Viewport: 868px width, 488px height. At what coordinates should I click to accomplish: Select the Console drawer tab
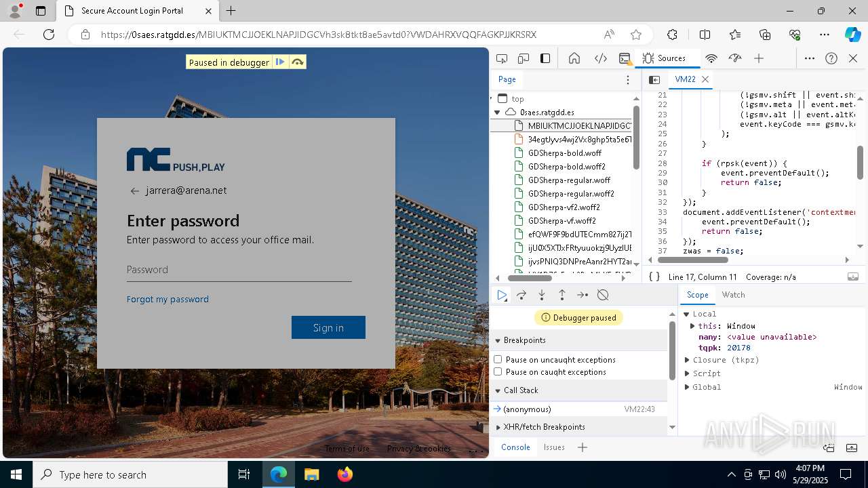click(x=515, y=447)
